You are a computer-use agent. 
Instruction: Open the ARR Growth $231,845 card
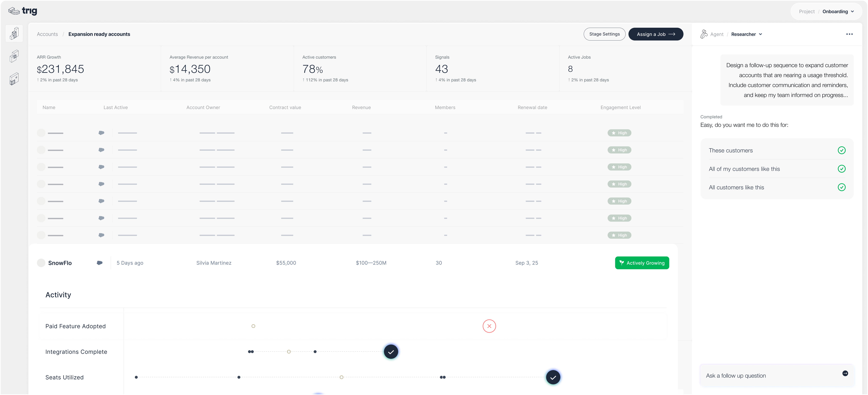95,69
